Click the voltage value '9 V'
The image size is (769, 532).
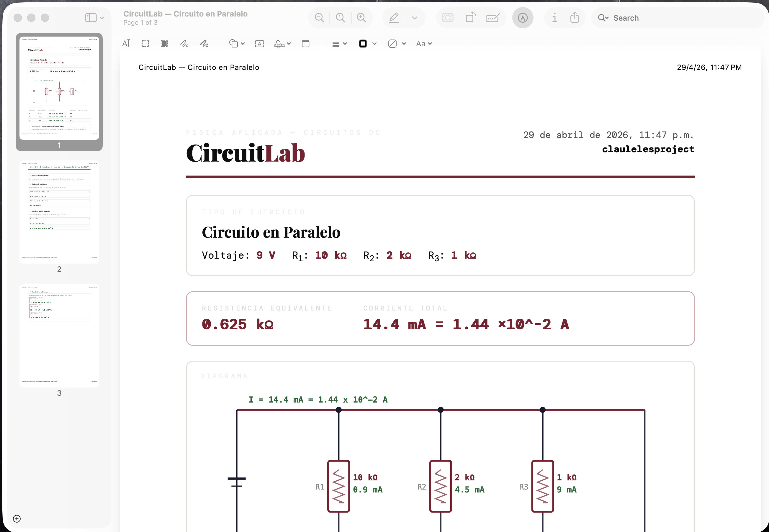pyautogui.click(x=266, y=255)
